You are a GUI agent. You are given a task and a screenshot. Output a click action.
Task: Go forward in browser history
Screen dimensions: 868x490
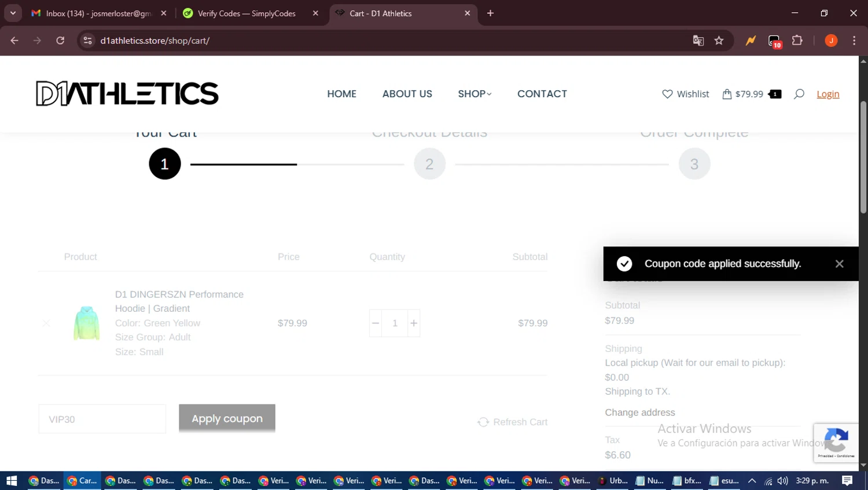click(37, 40)
